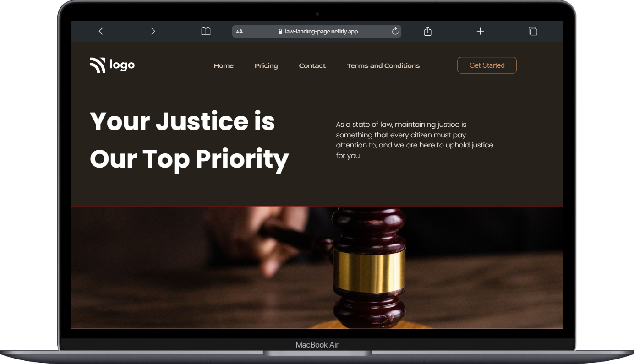Click the "As a state of law" paragraph
The width and height of the screenshot is (634, 364).
click(x=415, y=140)
